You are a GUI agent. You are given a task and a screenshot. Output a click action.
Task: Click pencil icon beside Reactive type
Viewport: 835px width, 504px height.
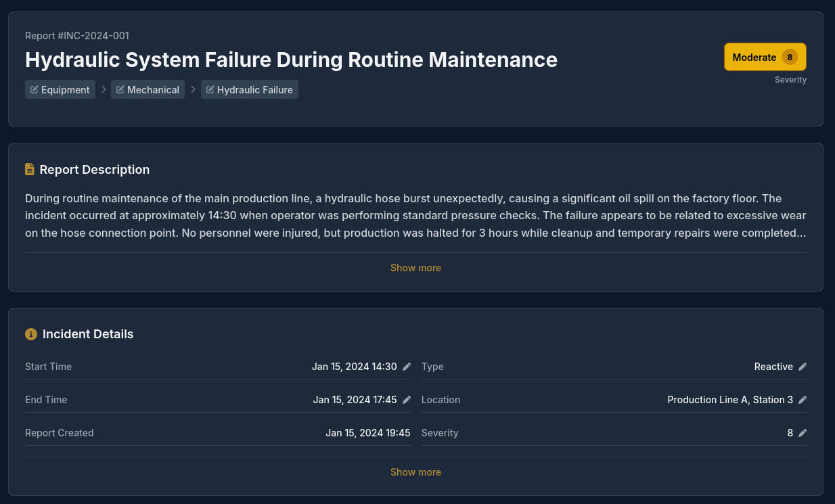pyautogui.click(x=803, y=367)
